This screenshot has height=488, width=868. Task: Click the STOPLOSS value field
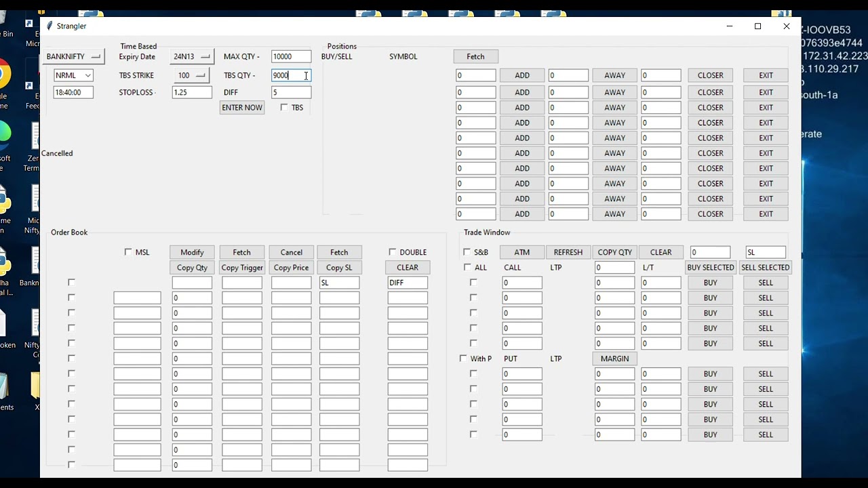[x=192, y=92]
